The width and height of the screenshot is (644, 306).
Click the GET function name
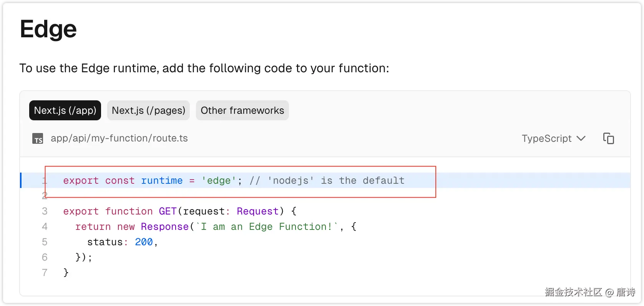(168, 211)
